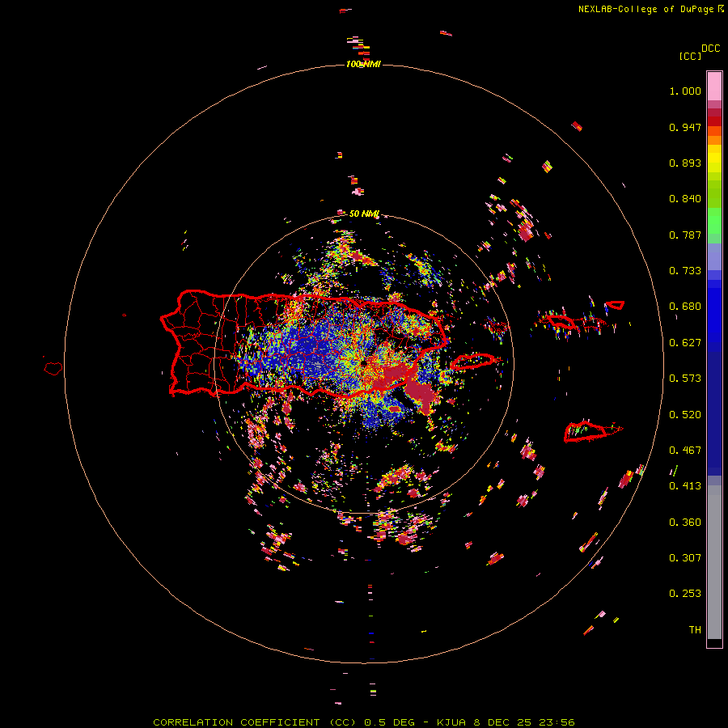The height and width of the screenshot is (728, 728).
Task: Select the 0.413 legend value
Action: 685,486
